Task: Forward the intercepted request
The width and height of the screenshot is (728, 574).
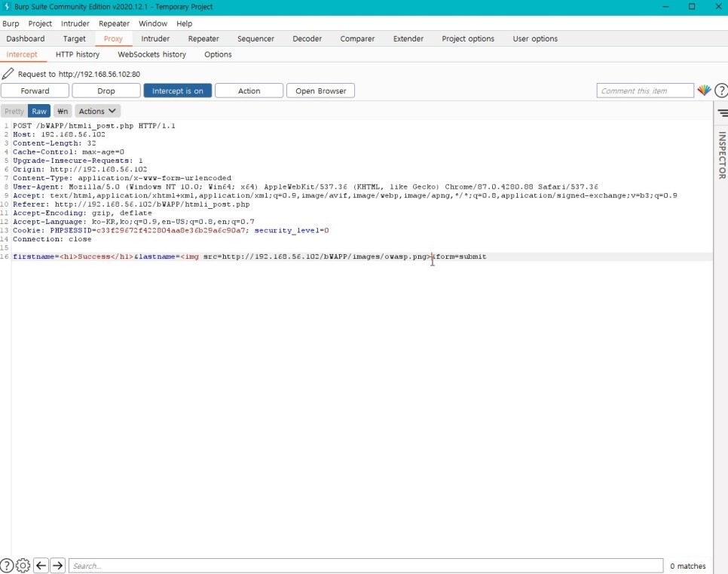Action: point(35,91)
